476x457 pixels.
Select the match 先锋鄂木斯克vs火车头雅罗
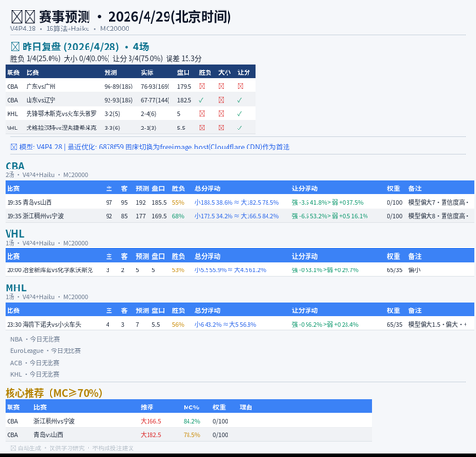(x=61, y=114)
